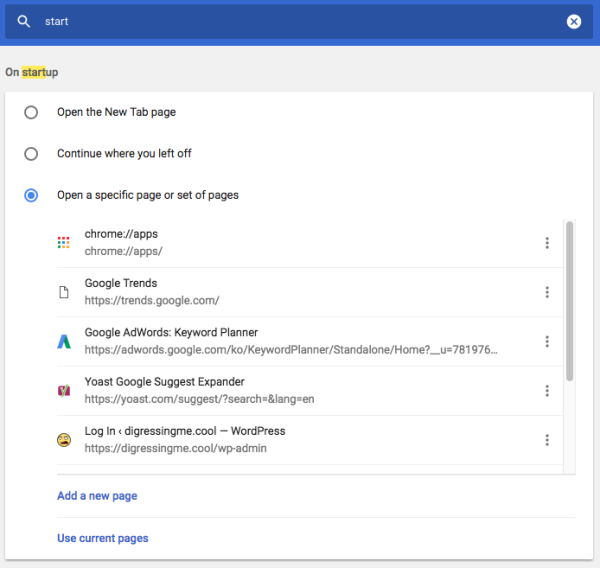Click the Log In digressingme.cool WordPress title
The width and height of the screenshot is (600, 568).
pyautogui.click(x=185, y=431)
